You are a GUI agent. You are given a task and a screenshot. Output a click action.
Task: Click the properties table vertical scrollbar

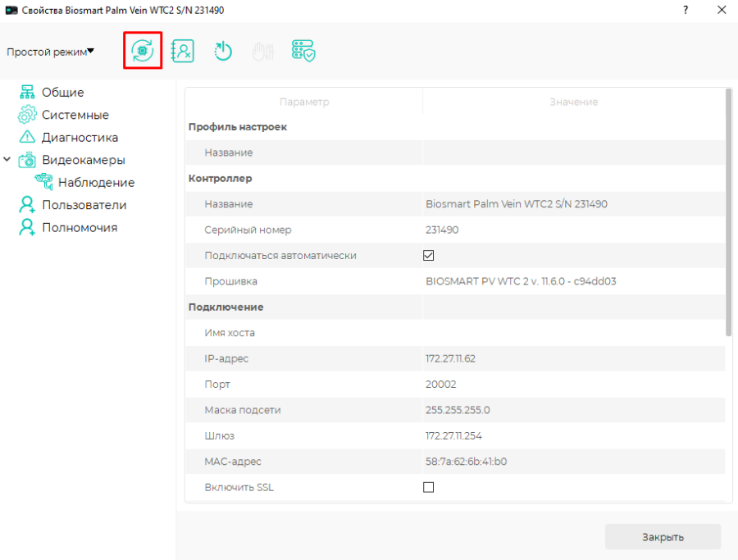[729, 212]
